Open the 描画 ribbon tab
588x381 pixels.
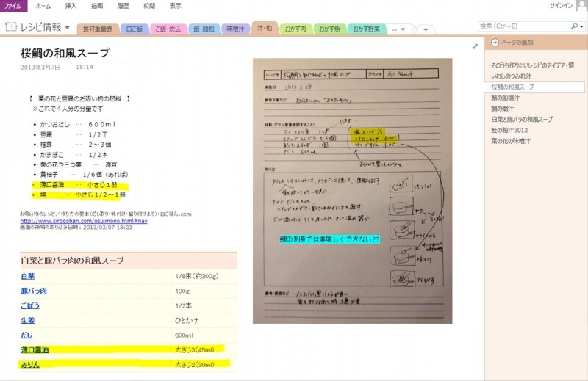click(x=97, y=6)
